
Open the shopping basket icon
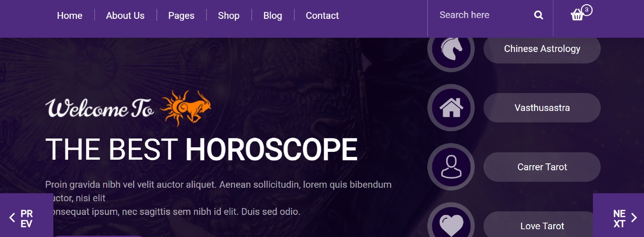tap(577, 16)
